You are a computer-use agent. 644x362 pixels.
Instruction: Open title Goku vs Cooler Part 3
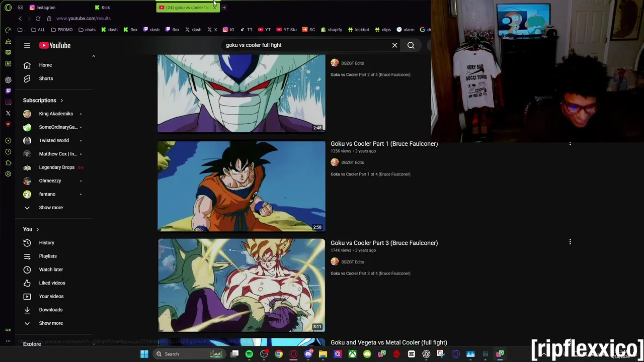pyautogui.click(x=384, y=243)
